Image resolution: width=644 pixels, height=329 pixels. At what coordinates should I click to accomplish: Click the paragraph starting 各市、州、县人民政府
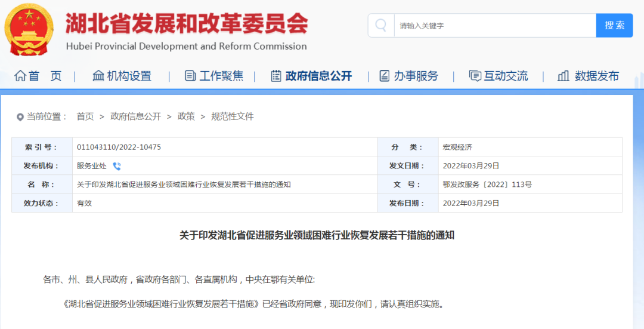(179, 279)
